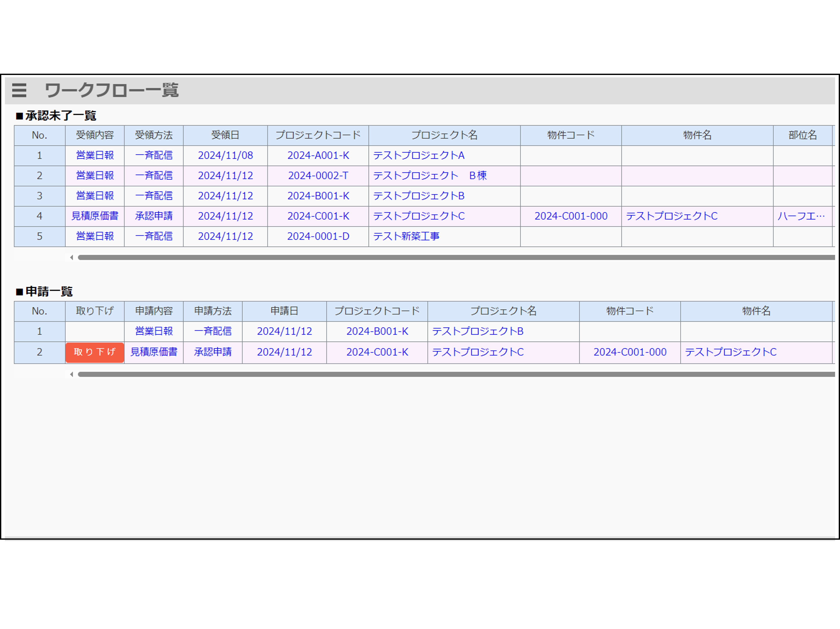Click プロジェクトコード header in upper table
The width and height of the screenshot is (840, 629).
[x=318, y=135]
